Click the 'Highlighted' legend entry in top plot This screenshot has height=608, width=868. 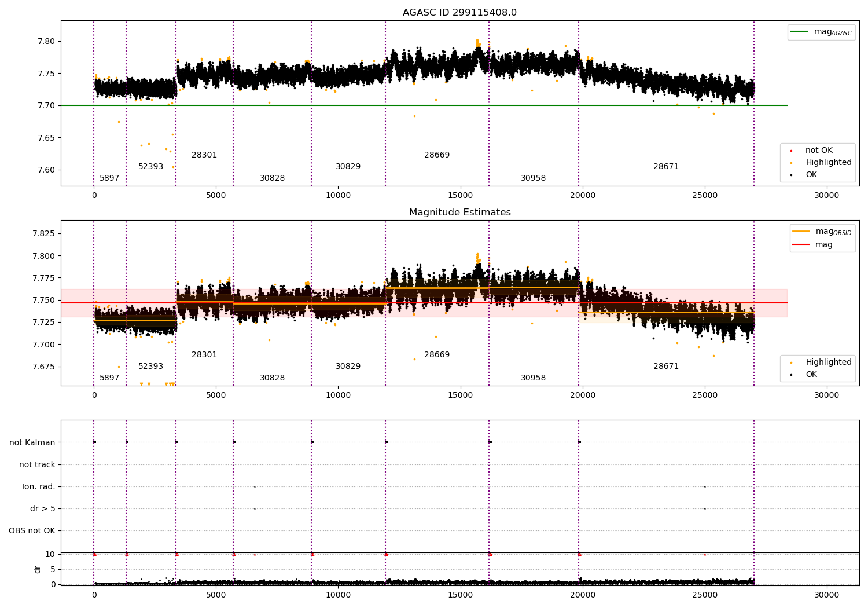click(821, 163)
